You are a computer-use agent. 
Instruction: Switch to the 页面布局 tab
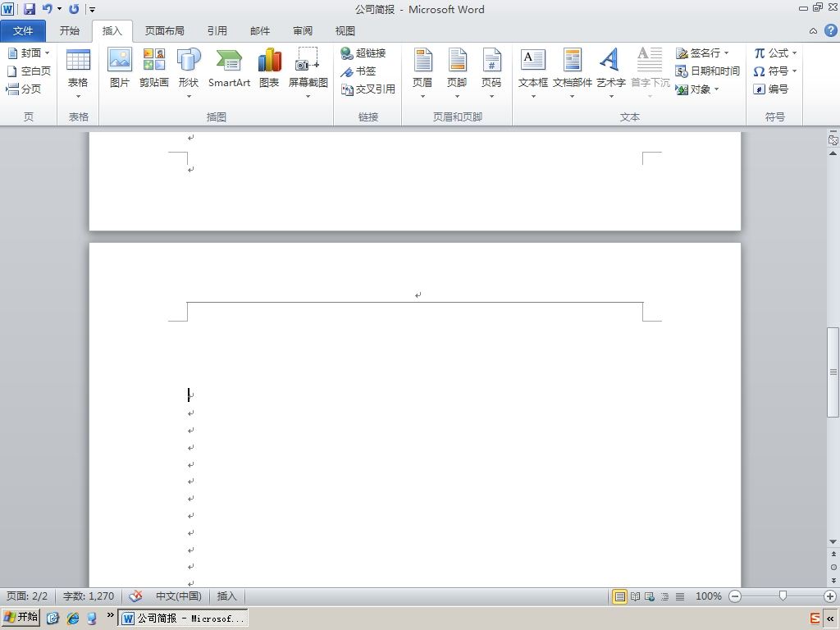coord(165,31)
